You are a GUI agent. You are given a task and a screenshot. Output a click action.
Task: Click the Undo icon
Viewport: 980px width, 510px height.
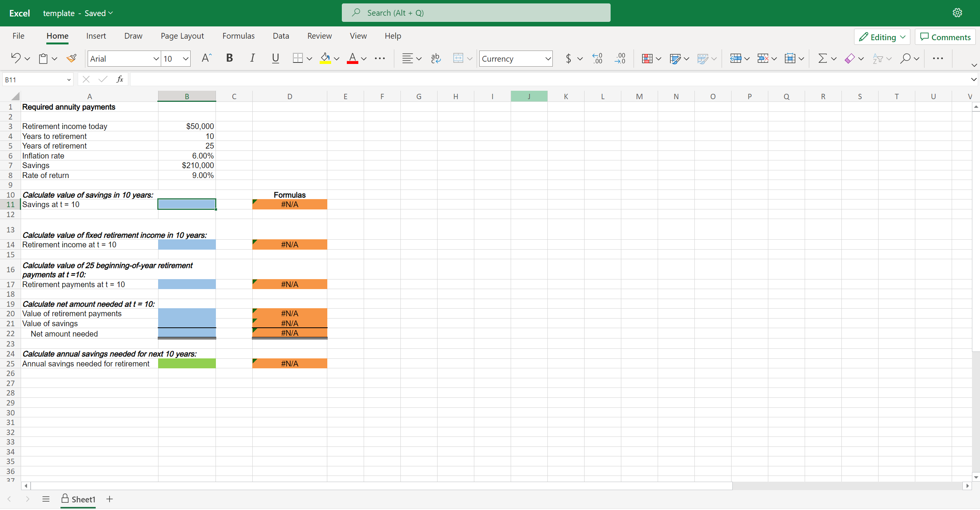pos(16,58)
